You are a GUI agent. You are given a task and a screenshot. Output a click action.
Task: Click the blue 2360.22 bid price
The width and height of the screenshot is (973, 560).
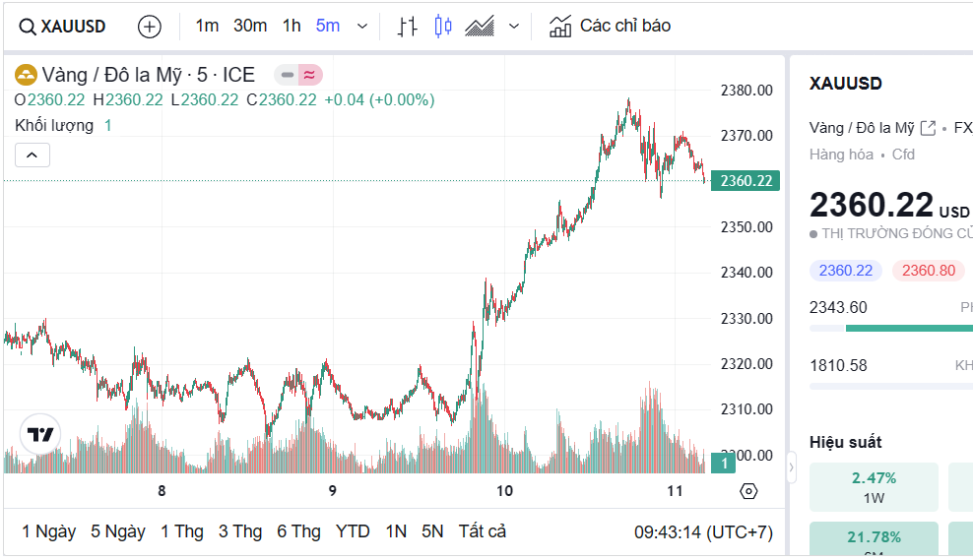[846, 271]
